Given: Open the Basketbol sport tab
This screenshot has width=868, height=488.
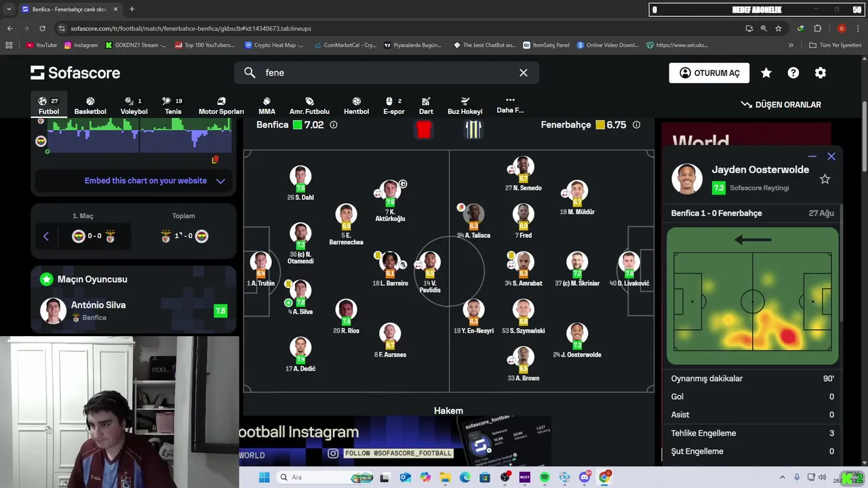Looking at the screenshot, I should (90, 106).
